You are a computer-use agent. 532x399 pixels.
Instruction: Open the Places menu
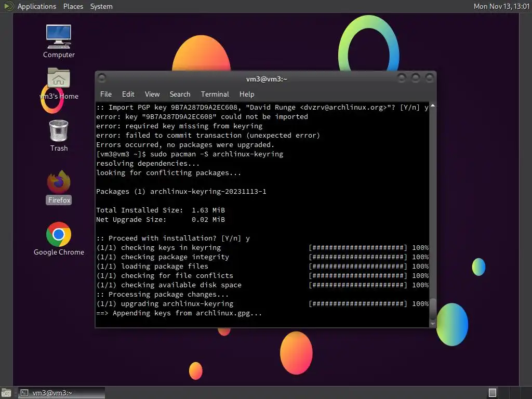pyautogui.click(x=73, y=6)
